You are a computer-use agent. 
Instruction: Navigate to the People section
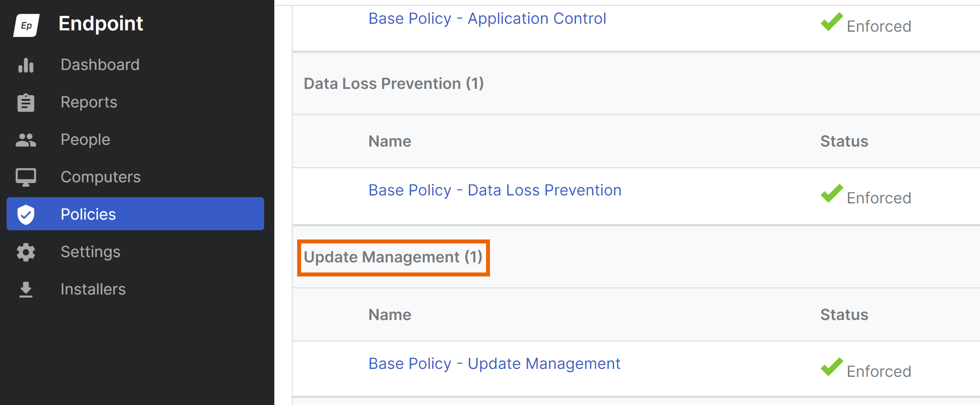[x=85, y=140]
